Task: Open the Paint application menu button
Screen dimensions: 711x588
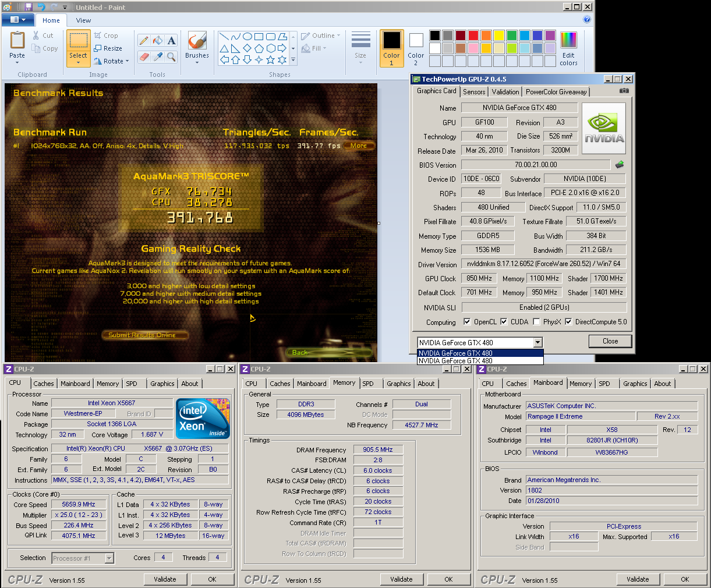Action: coord(19,20)
